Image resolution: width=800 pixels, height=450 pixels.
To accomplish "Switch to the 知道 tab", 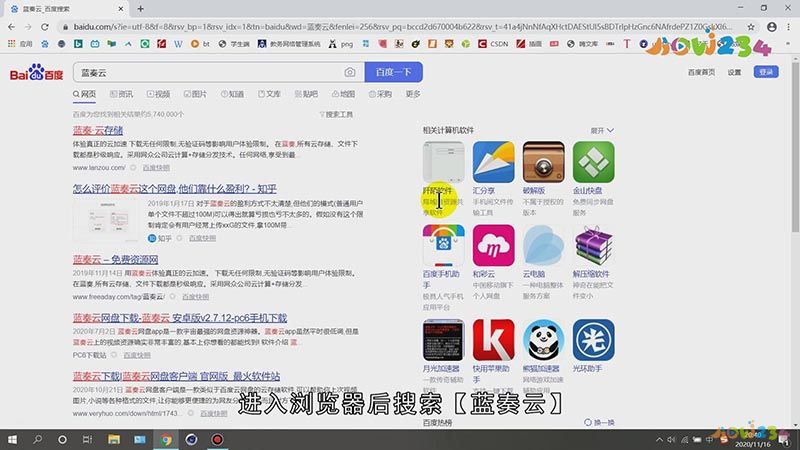I will pos(232,94).
